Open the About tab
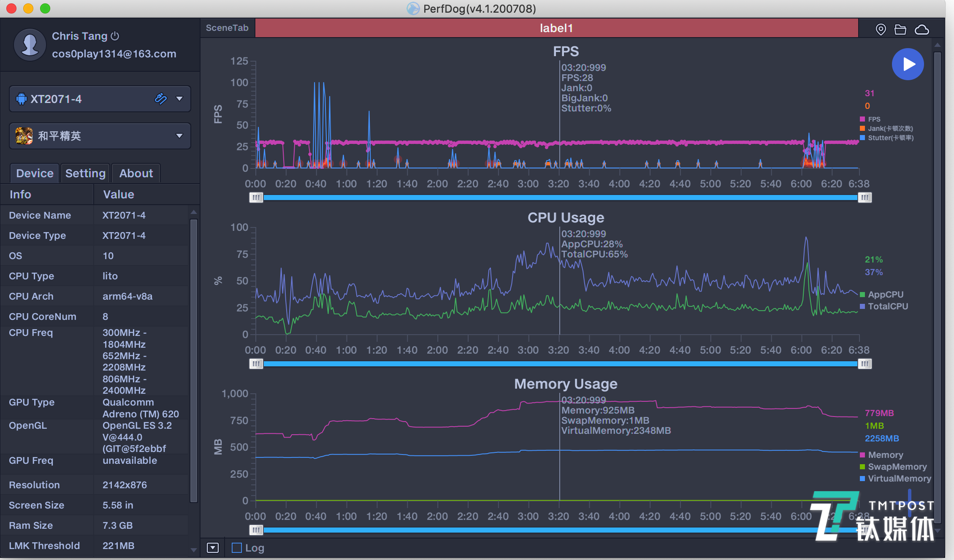 tap(136, 173)
